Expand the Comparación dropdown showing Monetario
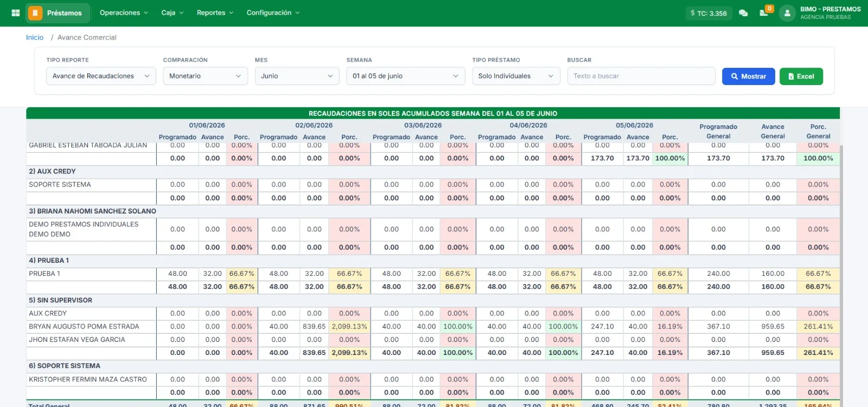The height and width of the screenshot is (407, 868). pyautogui.click(x=205, y=76)
